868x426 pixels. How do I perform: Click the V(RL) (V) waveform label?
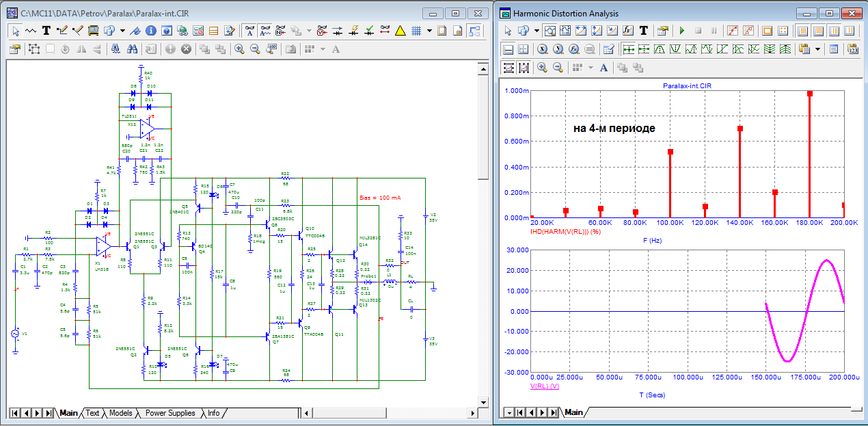545,386
